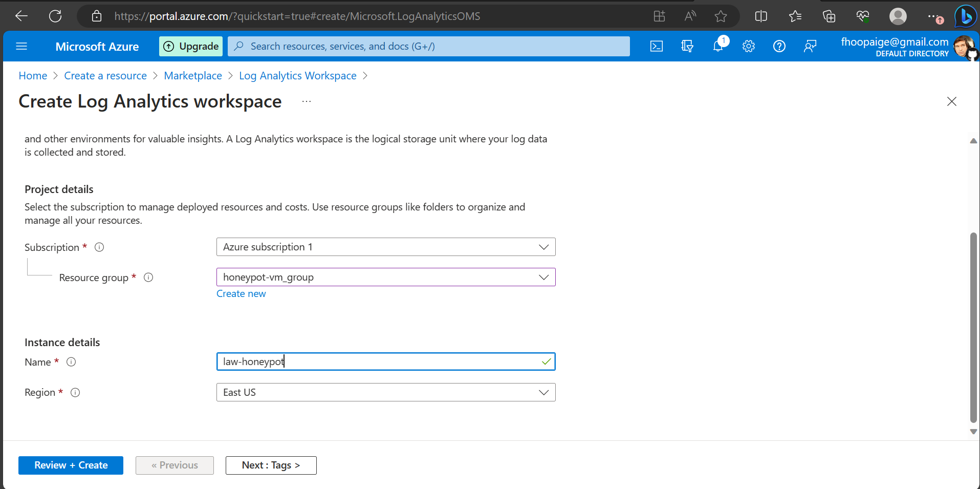Open Azure Cloud Shell terminal
Viewport: 980px width, 489px height.
[x=657, y=46]
